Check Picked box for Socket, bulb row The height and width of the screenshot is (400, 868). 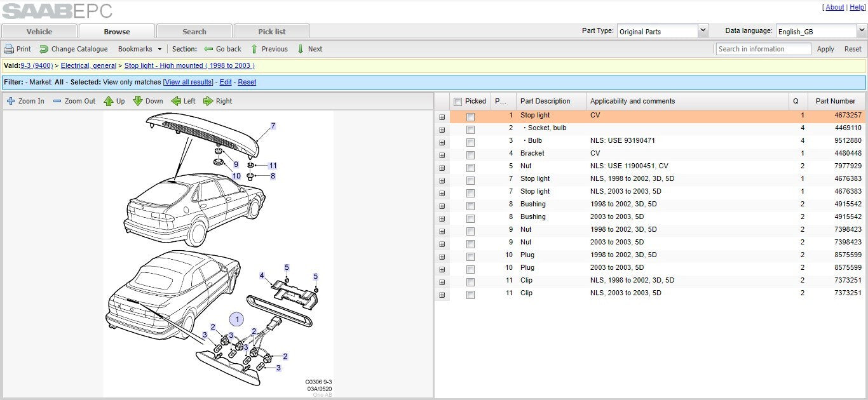470,130
